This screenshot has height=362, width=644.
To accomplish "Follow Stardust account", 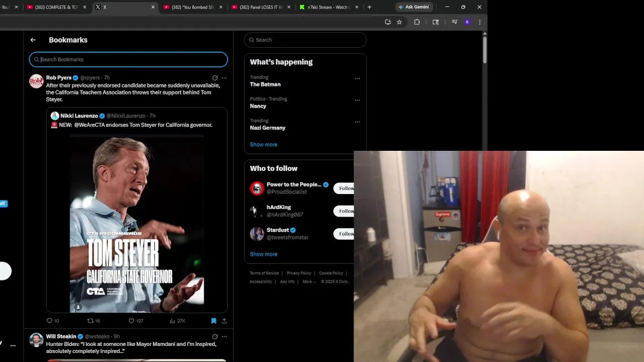I will point(344,234).
